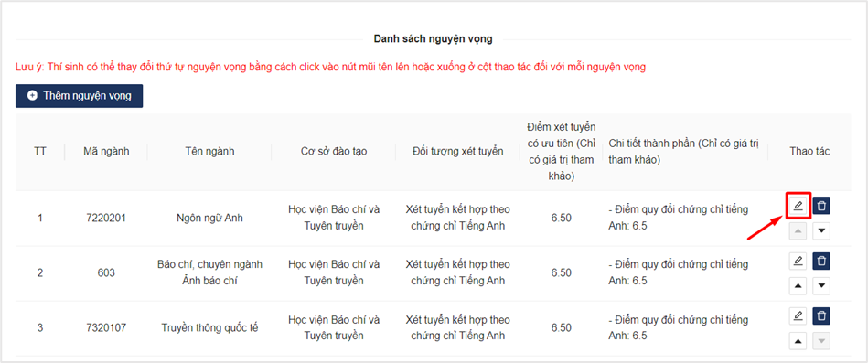The height and width of the screenshot is (363, 868).
Task: Move wish 603 up one position
Action: coord(798,285)
